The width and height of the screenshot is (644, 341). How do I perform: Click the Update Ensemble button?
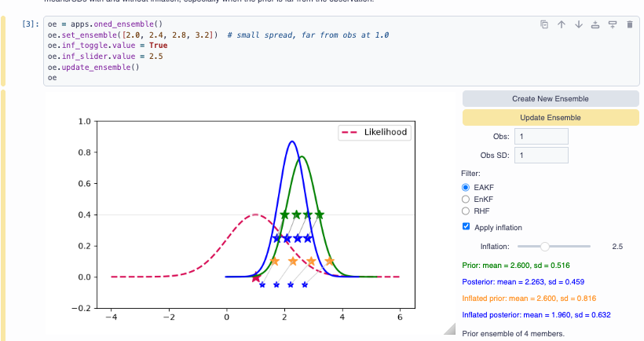tap(551, 118)
